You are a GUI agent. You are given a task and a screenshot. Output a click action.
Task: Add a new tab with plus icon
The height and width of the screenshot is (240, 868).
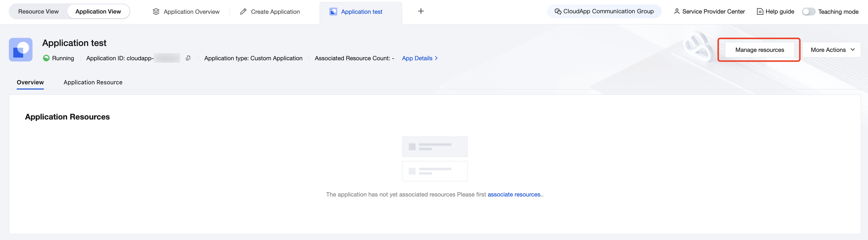pyautogui.click(x=420, y=12)
